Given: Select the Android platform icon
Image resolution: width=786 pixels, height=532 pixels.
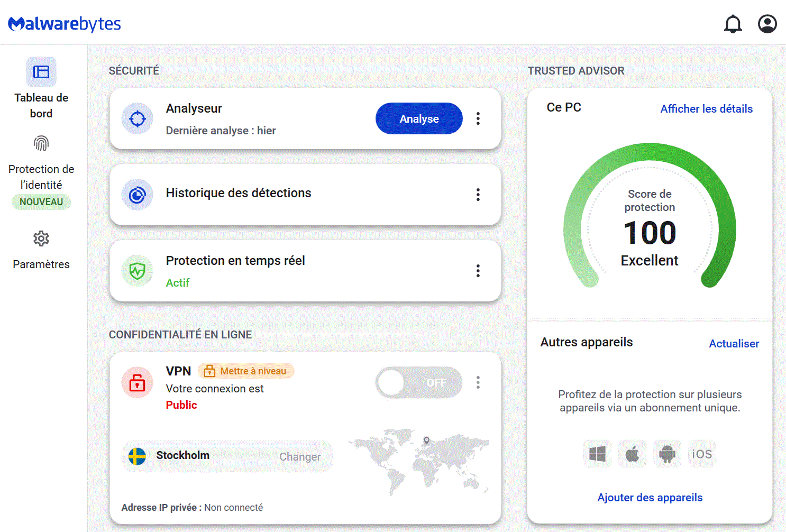Looking at the screenshot, I should click(667, 454).
